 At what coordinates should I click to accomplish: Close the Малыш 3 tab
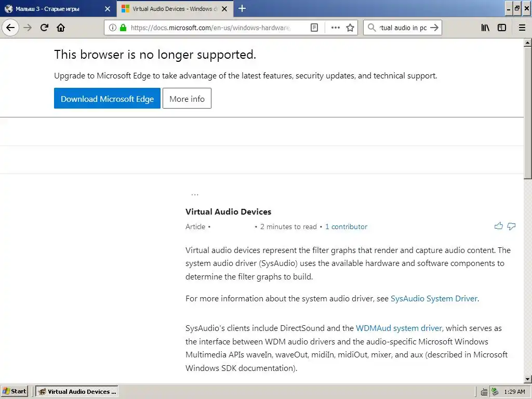coord(108,9)
